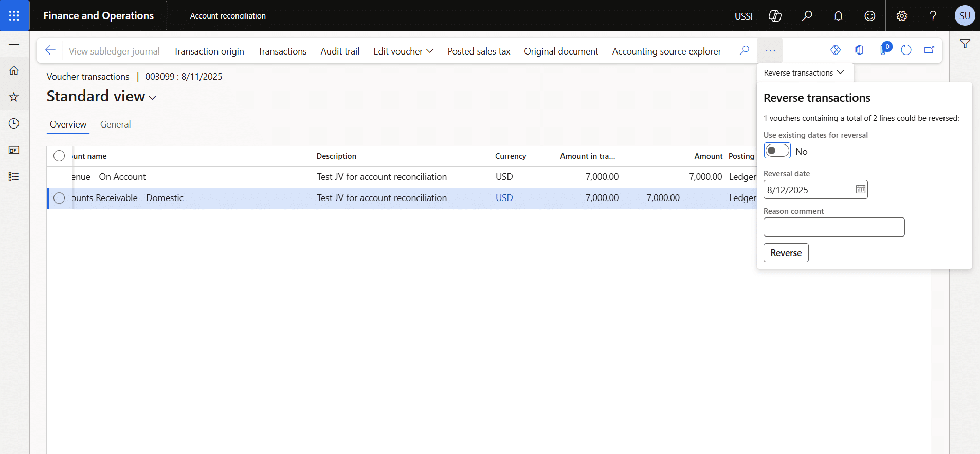Refresh the page using refresh icon
980x454 pixels.
(x=906, y=50)
